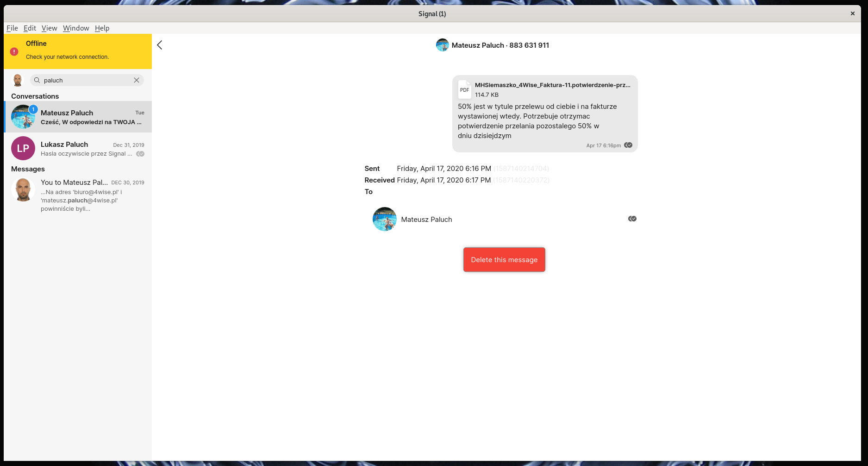Screen dimensions: 868x466
Task: Click received timestamp number 1587140220372
Action: [x=521, y=180]
